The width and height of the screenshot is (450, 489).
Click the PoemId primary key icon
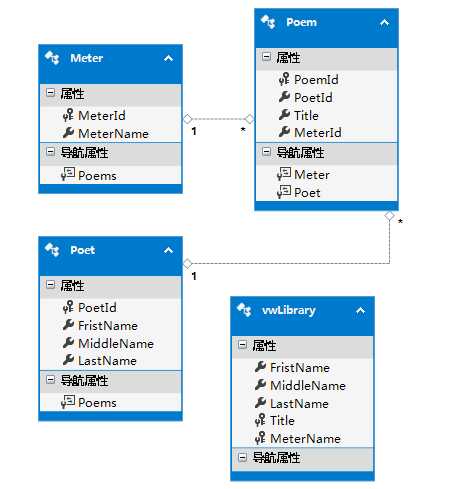pos(284,79)
